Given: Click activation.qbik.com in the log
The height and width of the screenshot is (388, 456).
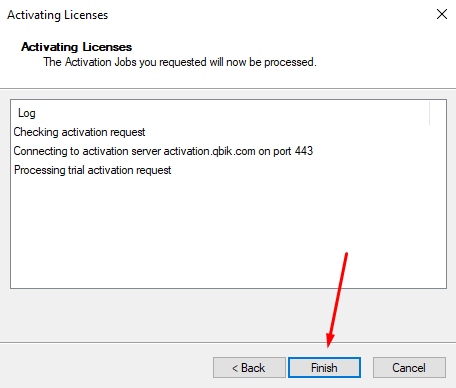Looking at the screenshot, I should (209, 151).
